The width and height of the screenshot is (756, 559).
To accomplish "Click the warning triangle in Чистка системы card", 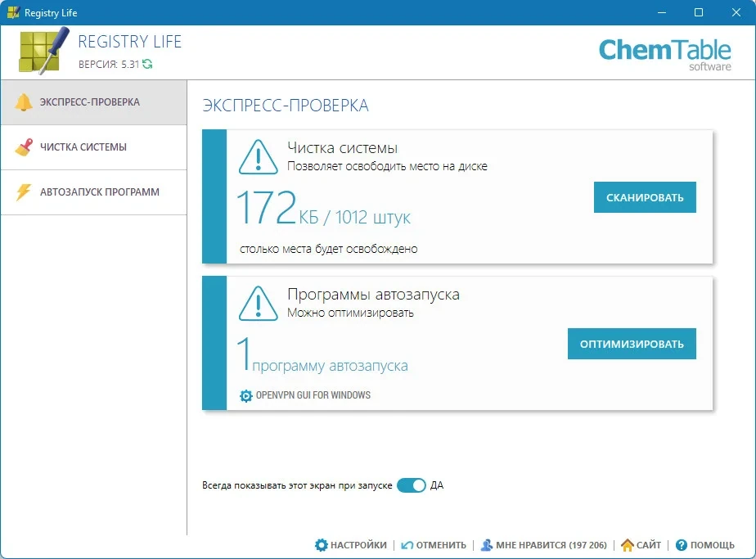I will [258, 157].
